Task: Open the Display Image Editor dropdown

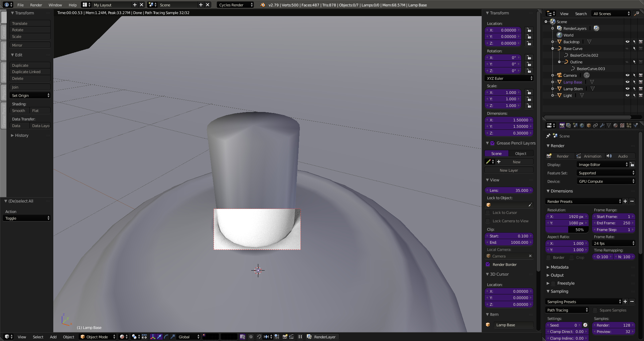Action: [x=602, y=165]
